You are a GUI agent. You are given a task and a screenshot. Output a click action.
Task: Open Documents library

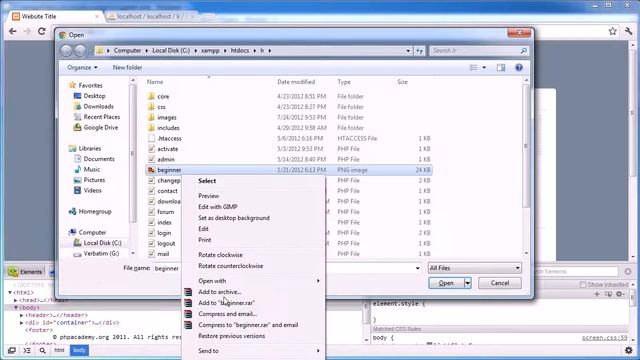click(99, 159)
